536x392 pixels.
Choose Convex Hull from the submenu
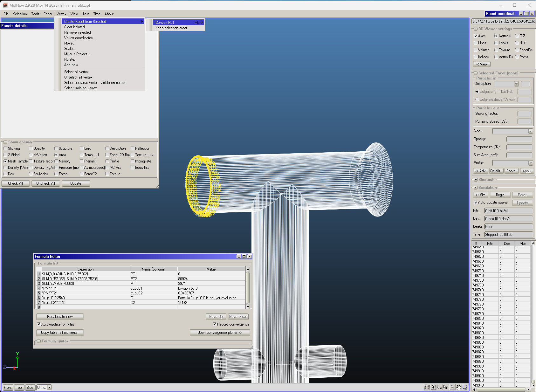[x=165, y=23]
